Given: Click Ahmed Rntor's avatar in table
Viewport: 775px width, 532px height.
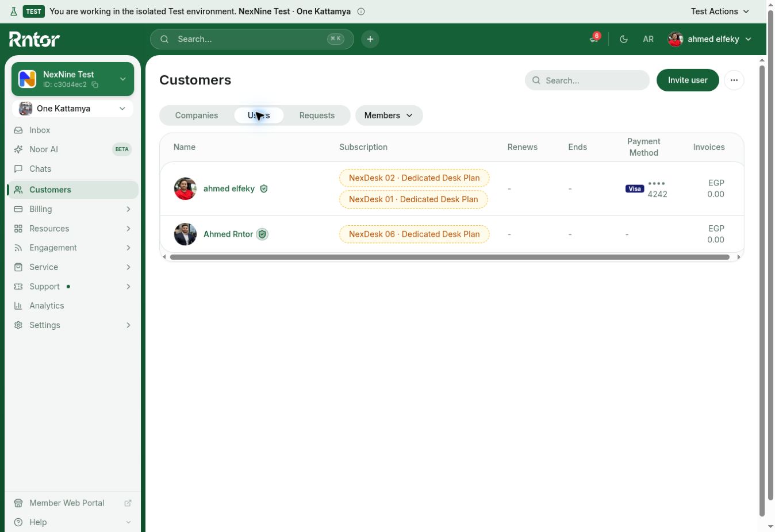Looking at the screenshot, I should pos(185,234).
